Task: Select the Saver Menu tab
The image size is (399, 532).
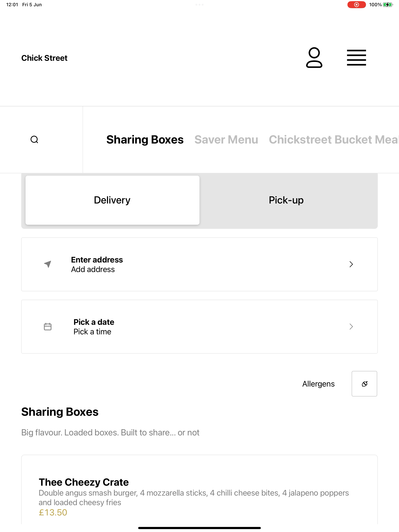Action: tap(226, 139)
